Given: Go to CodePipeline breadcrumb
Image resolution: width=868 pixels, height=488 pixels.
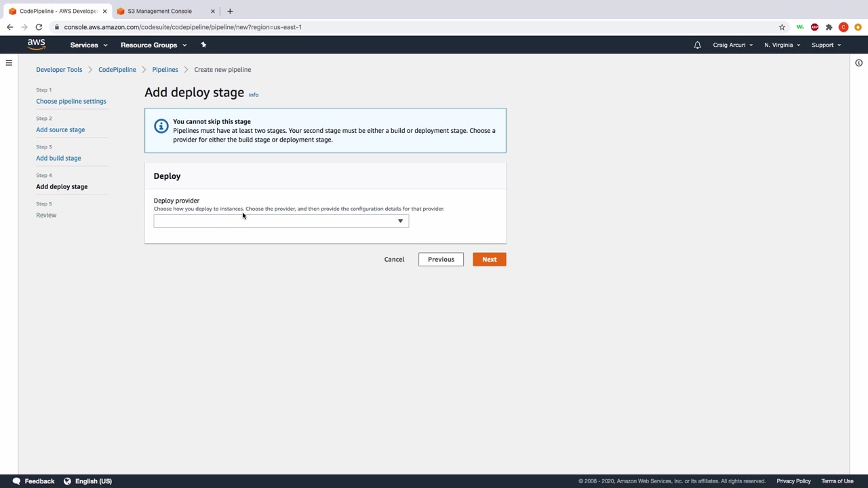Looking at the screenshot, I should (117, 69).
